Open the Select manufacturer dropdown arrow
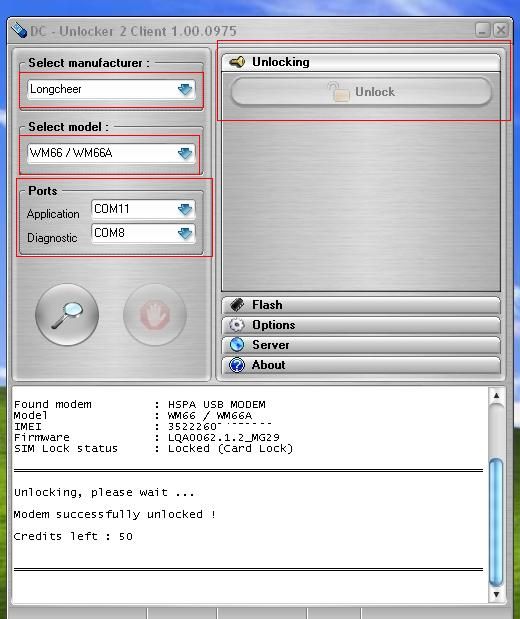 185,89
